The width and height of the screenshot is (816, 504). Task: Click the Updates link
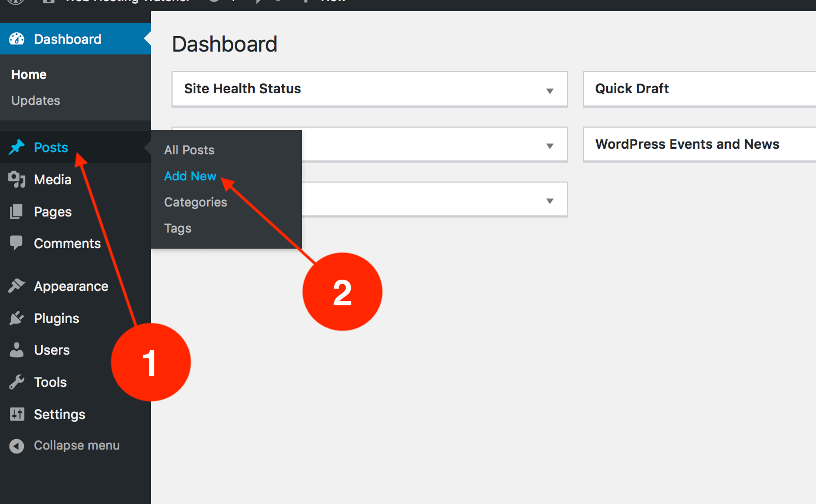(x=36, y=100)
